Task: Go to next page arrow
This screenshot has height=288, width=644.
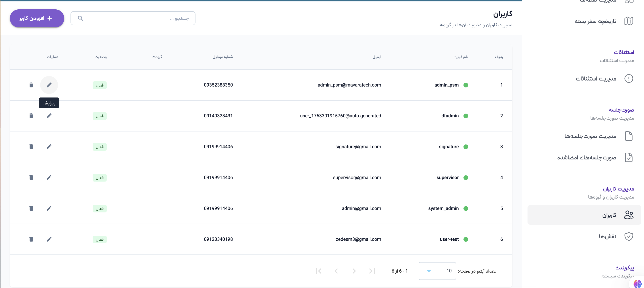Action: point(336,271)
